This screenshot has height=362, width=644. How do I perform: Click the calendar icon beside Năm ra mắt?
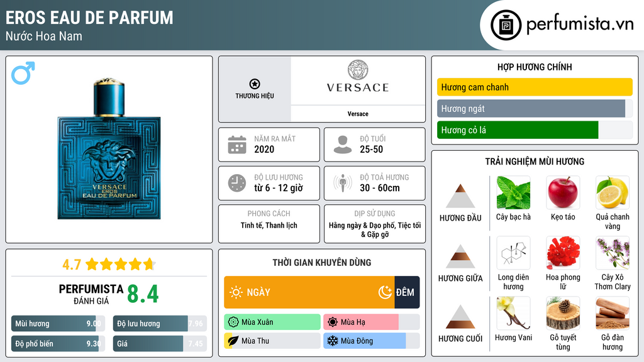tap(236, 145)
